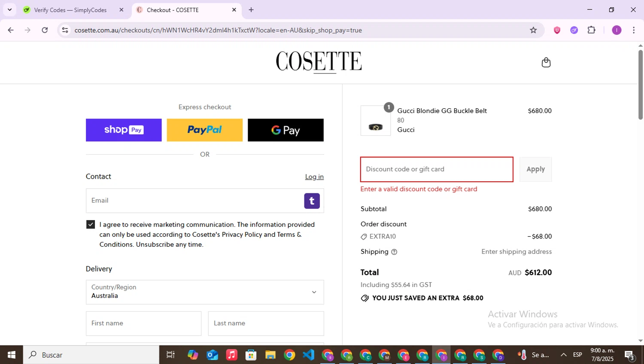Open the Windows Start menu
Viewport: 644px width, 364px height.
coord(12,355)
